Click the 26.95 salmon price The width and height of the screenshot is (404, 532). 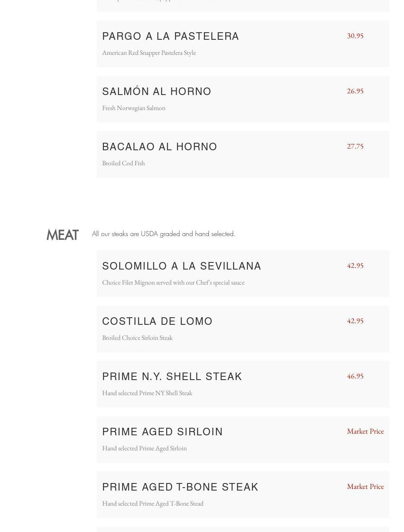(x=355, y=91)
